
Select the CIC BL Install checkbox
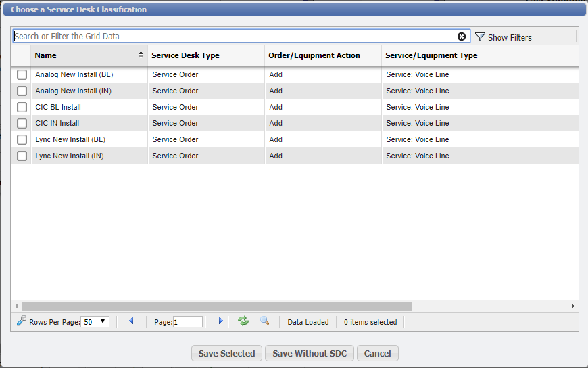tap(22, 107)
